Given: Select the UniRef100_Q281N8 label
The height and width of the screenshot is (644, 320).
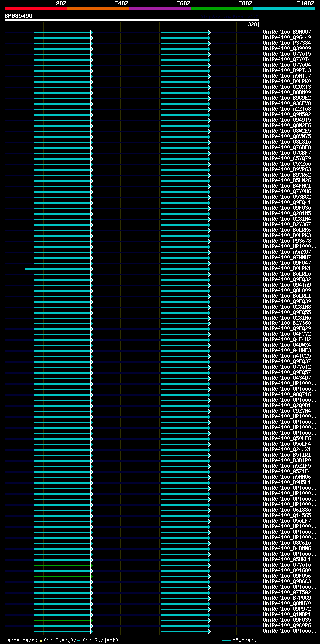Looking at the screenshot, I should [x=287, y=307].
